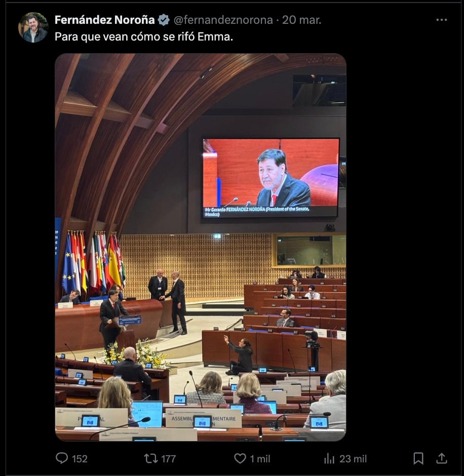The image size is (464, 476).
Task: Click the flags area in the photo
Action: pos(93,263)
